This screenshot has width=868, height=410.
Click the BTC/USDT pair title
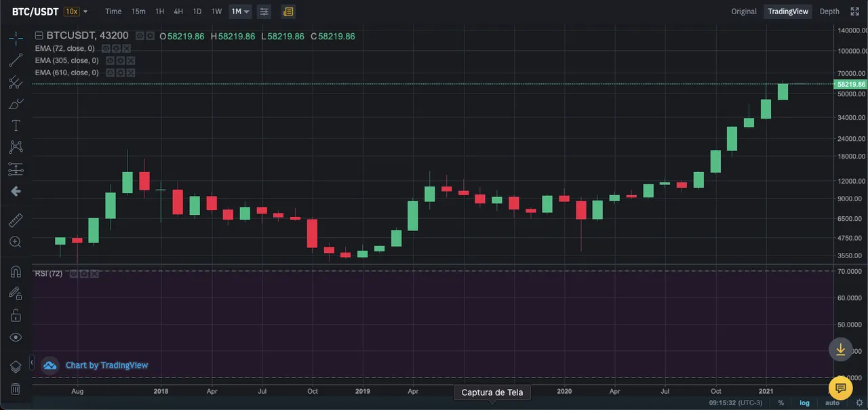(x=36, y=12)
